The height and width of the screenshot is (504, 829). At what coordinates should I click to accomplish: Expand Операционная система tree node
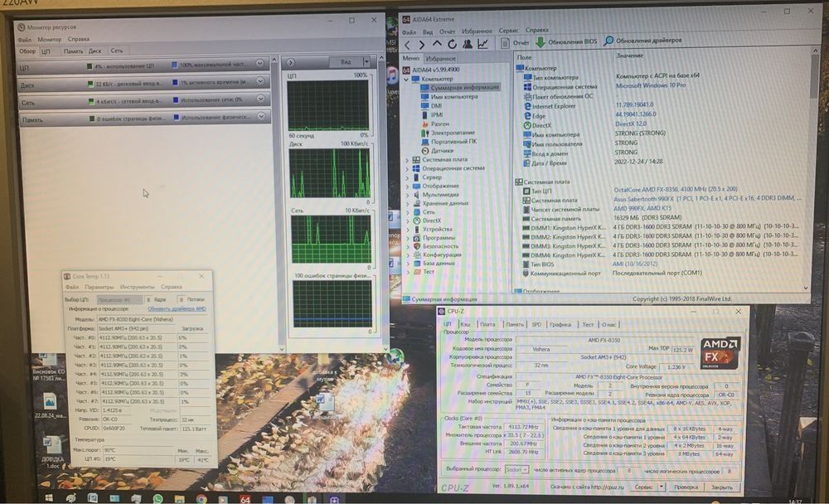[407, 169]
